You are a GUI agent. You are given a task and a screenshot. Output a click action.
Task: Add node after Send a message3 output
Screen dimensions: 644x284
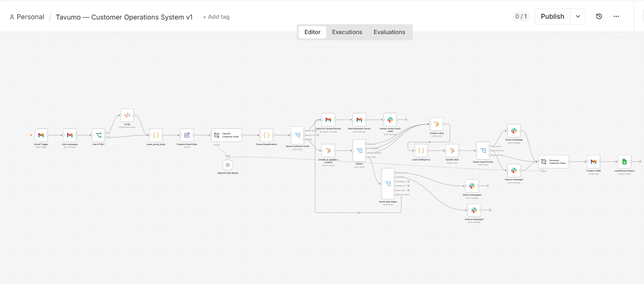490,210
